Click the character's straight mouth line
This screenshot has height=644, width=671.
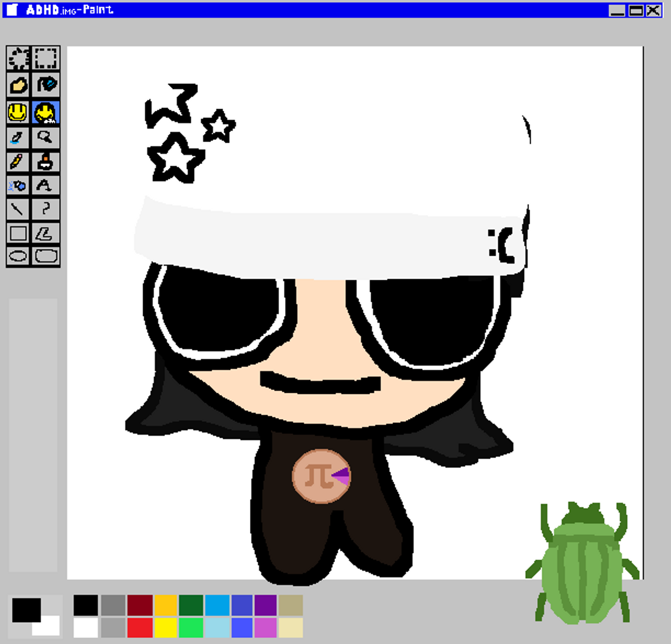(x=320, y=382)
